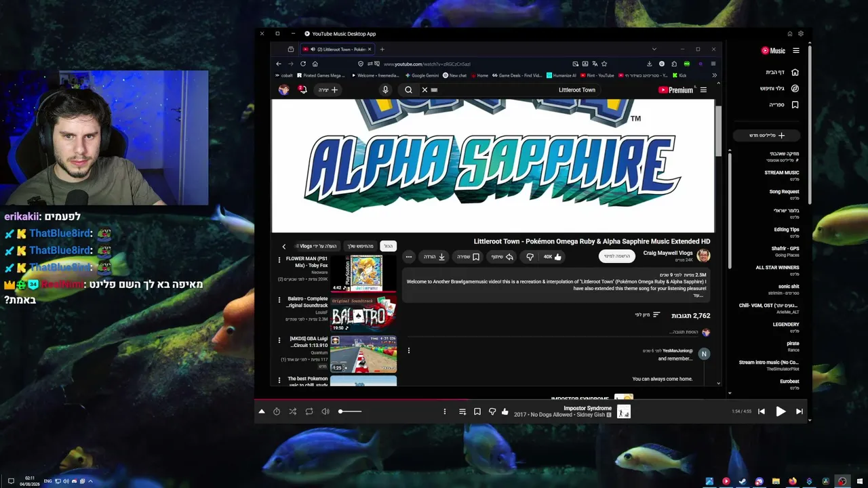Download the video (הורדה)
The height and width of the screenshot is (488, 868).
pos(435,257)
